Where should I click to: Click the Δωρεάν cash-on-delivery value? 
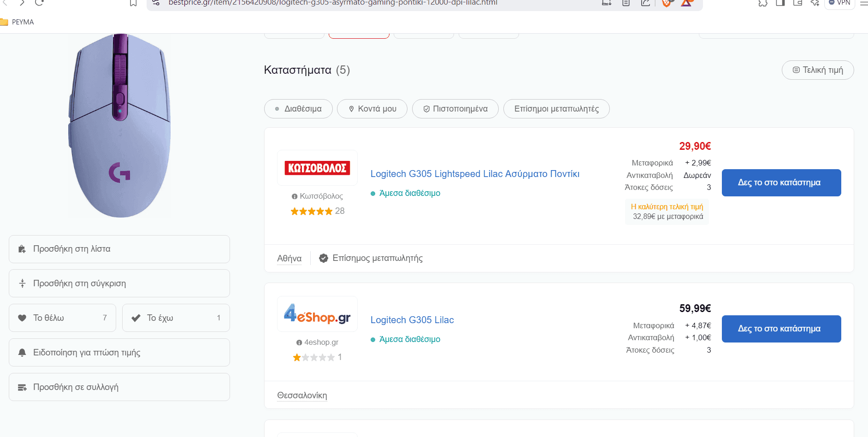pos(697,175)
